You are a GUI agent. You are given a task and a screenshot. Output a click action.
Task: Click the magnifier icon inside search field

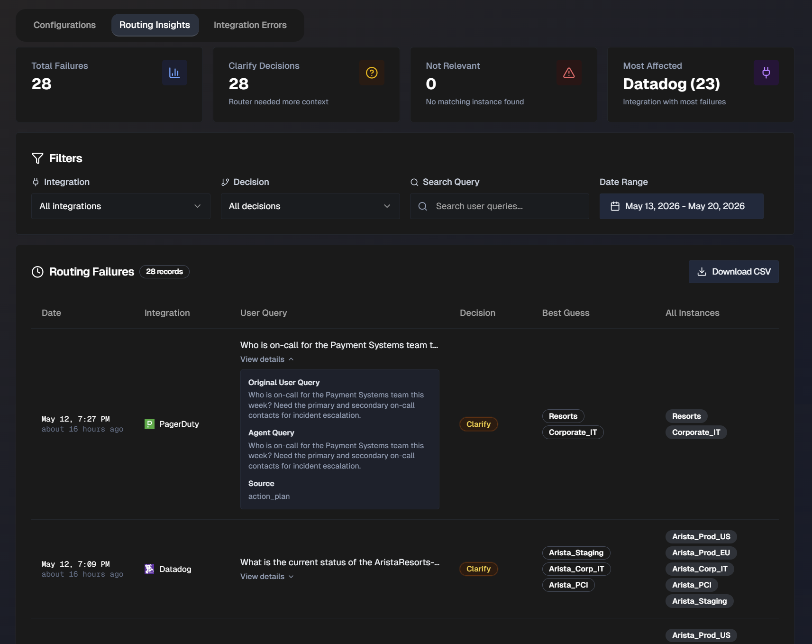423,206
